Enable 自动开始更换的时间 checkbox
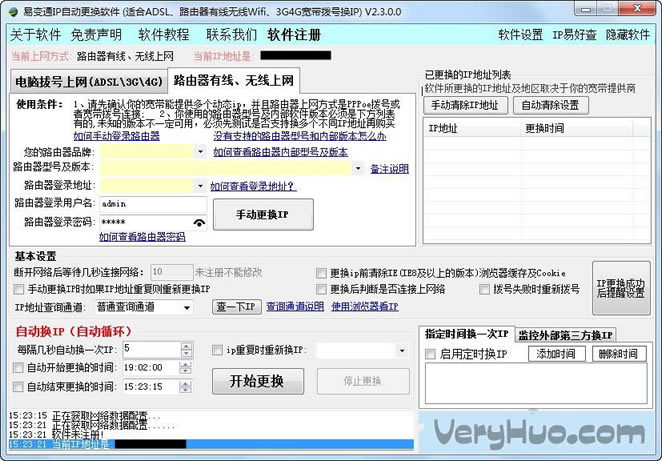The image size is (662, 461). tap(18, 368)
